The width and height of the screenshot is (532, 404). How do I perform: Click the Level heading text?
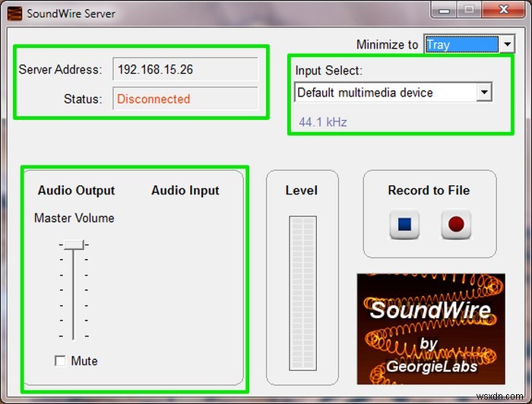[x=302, y=190]
